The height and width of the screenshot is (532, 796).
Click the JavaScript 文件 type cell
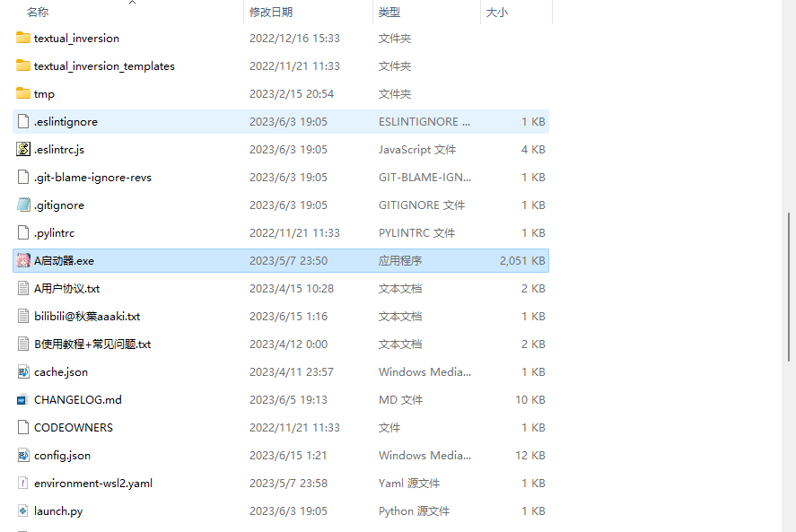coord(417,149)
